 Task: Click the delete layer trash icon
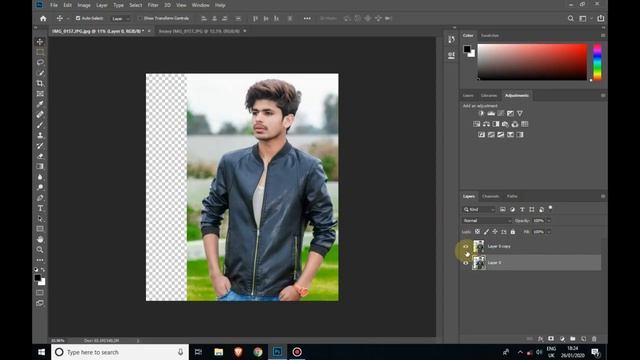[594, 339]
